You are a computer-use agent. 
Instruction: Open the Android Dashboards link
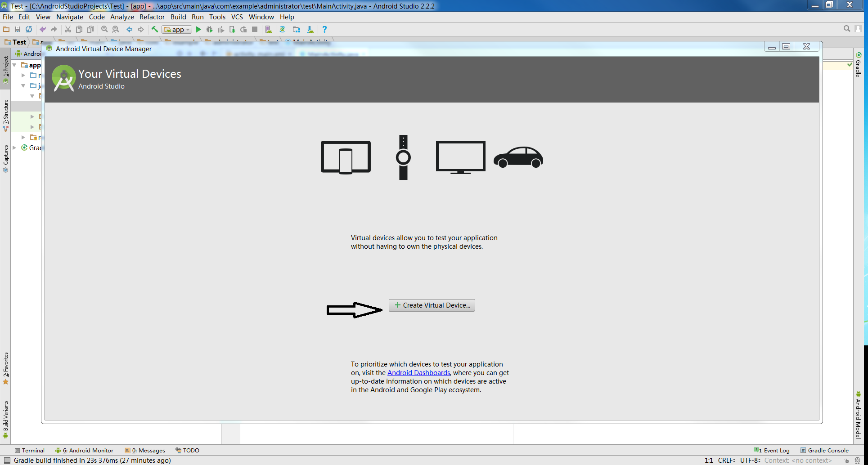pyautogui.click(x=418, y=373)
